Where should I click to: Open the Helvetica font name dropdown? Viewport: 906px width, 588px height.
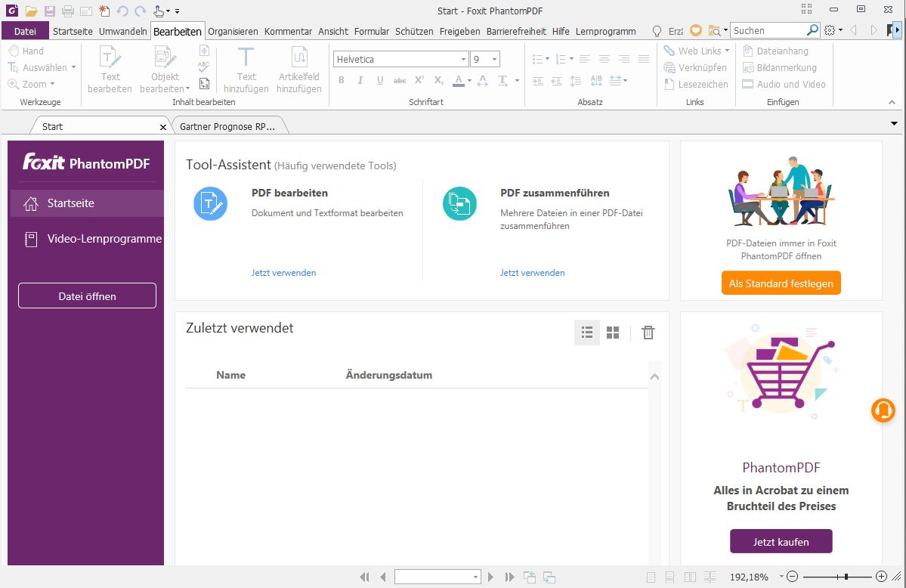463,60
